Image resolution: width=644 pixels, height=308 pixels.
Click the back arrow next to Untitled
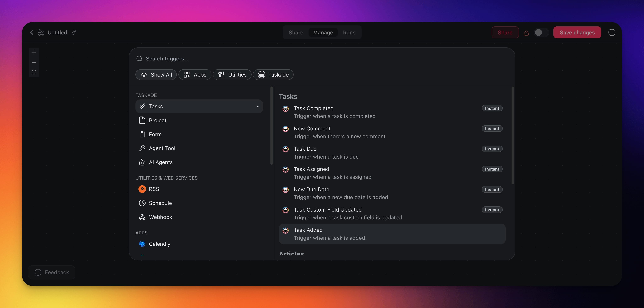click(32, 33)
